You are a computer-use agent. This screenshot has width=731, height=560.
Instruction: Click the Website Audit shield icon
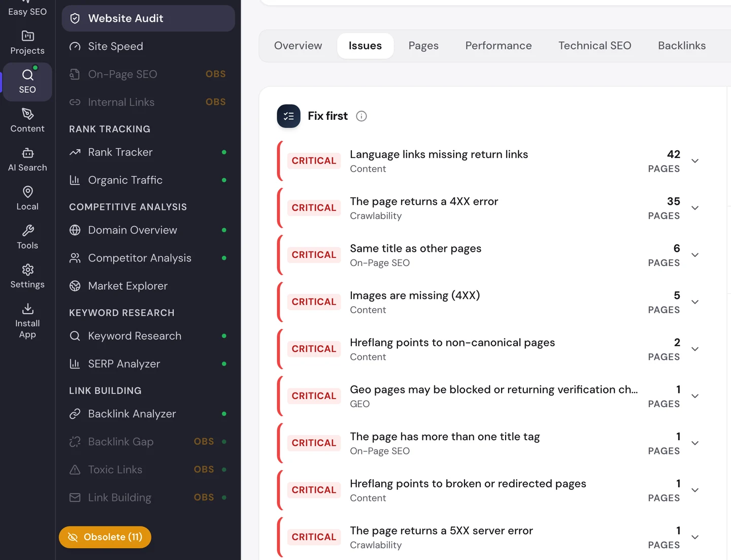pos(75,19)
